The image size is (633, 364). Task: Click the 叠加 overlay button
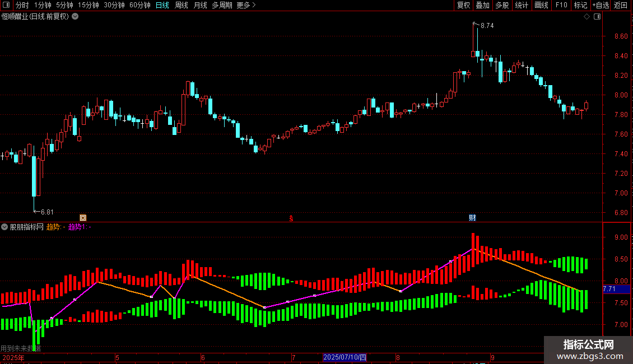click(x=482, y=5)
